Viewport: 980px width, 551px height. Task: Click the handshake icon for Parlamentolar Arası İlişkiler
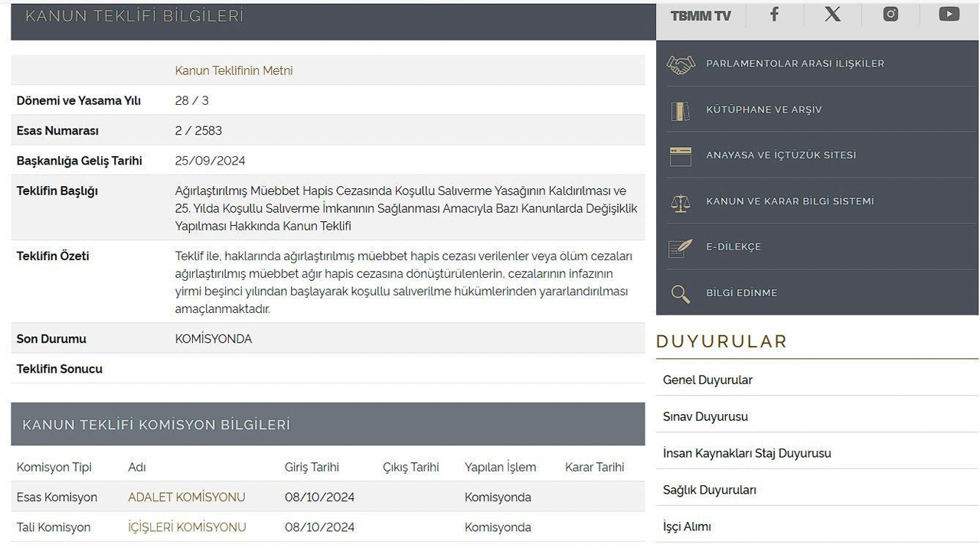681,64
